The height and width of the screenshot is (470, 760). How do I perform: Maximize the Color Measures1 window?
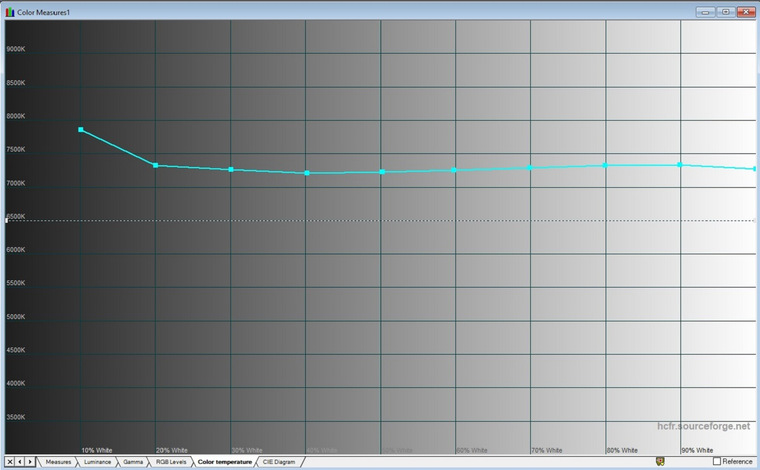point(726,12)
